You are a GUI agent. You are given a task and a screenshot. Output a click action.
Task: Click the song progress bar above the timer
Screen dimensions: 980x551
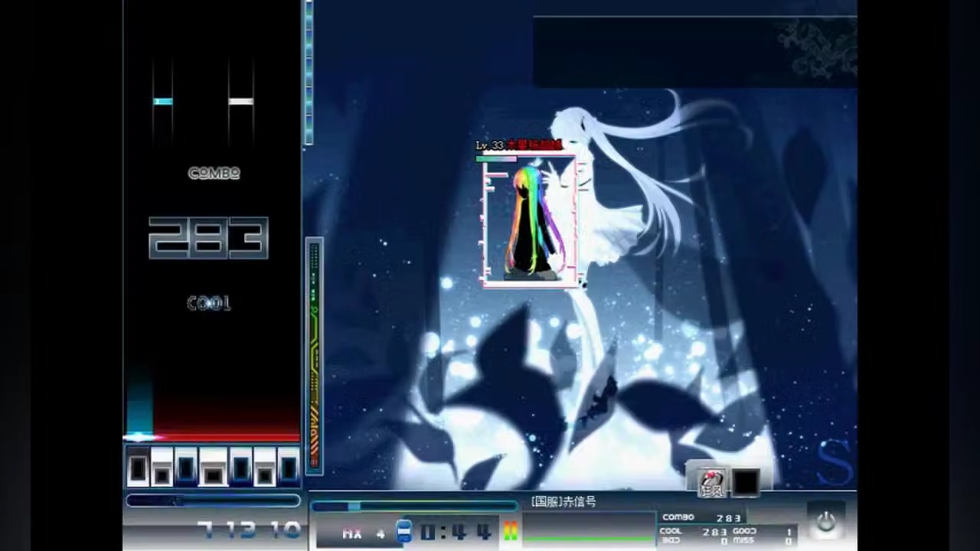pyautogui.click(x=414, y=506)
